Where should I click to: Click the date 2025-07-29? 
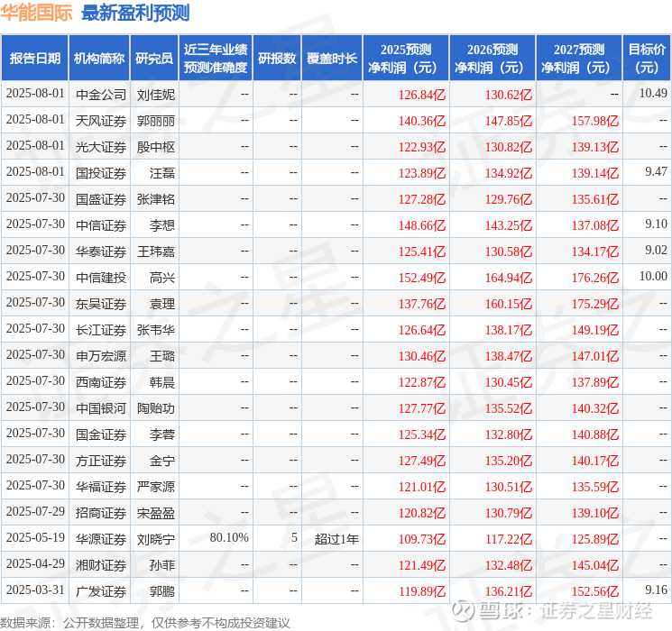coord(35,511)
